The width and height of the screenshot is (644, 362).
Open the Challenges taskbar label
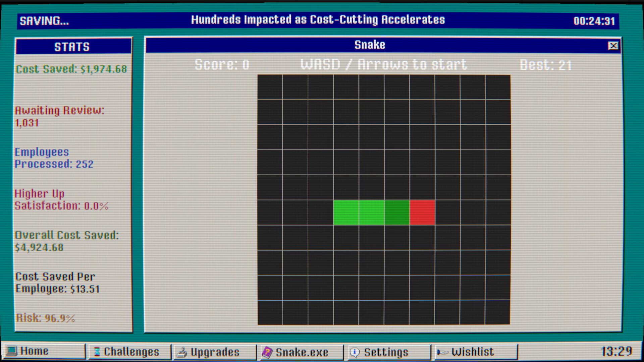(131, 352)
